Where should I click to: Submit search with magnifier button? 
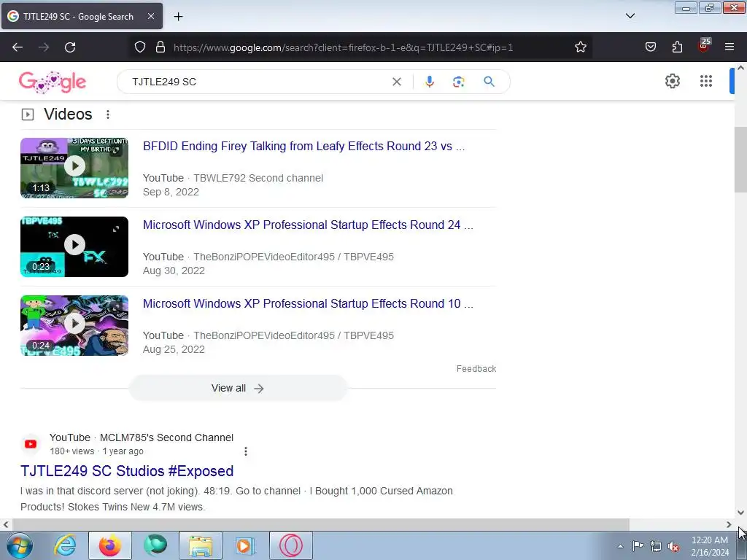489,82
